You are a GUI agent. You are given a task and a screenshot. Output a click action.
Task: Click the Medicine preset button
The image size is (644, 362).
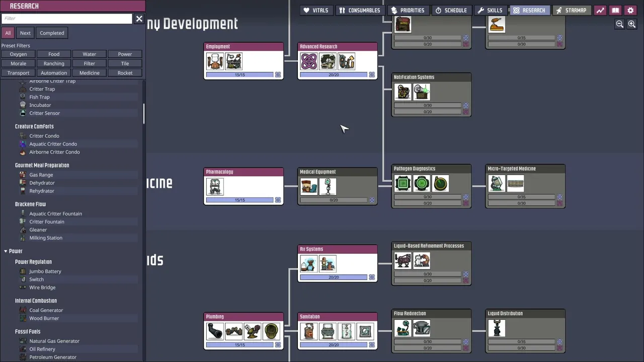pyautogui.click(x=90, y=73)
